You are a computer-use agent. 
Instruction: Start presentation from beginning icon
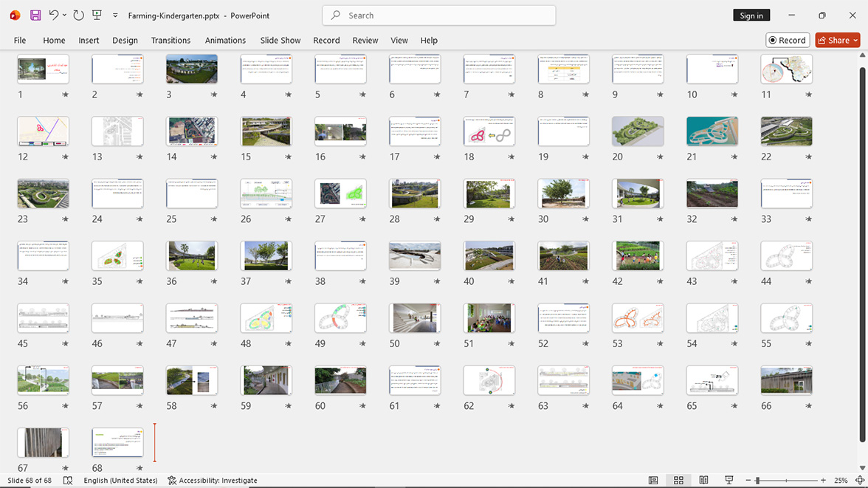(97, 15)
